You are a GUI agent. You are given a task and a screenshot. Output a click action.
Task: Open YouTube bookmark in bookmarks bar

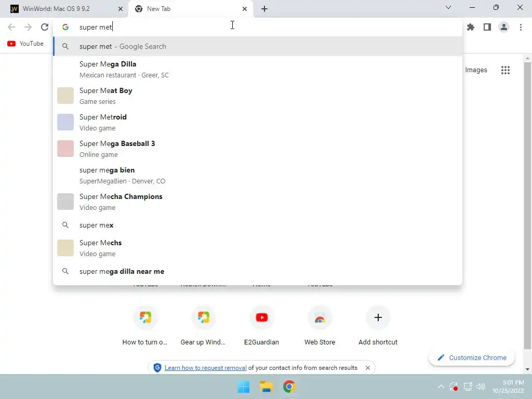tap(25, 44)
